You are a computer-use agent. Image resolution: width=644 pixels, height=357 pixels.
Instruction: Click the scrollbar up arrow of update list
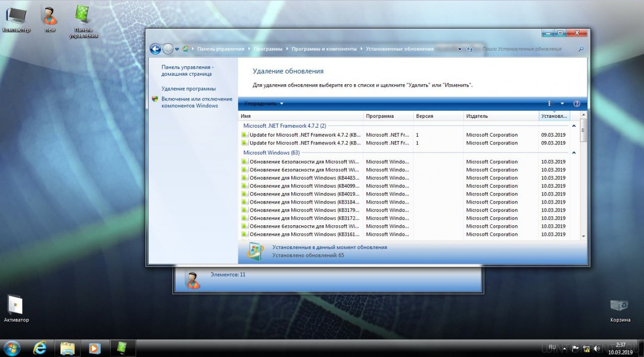click(583, 115)
